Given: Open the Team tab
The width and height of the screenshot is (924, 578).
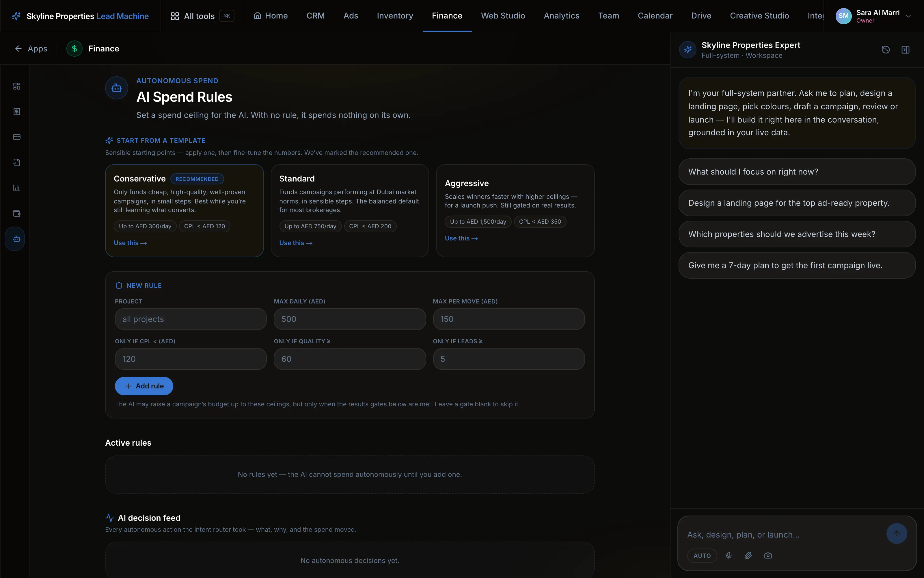Looking at the screenshot, I should click(608, 16).
